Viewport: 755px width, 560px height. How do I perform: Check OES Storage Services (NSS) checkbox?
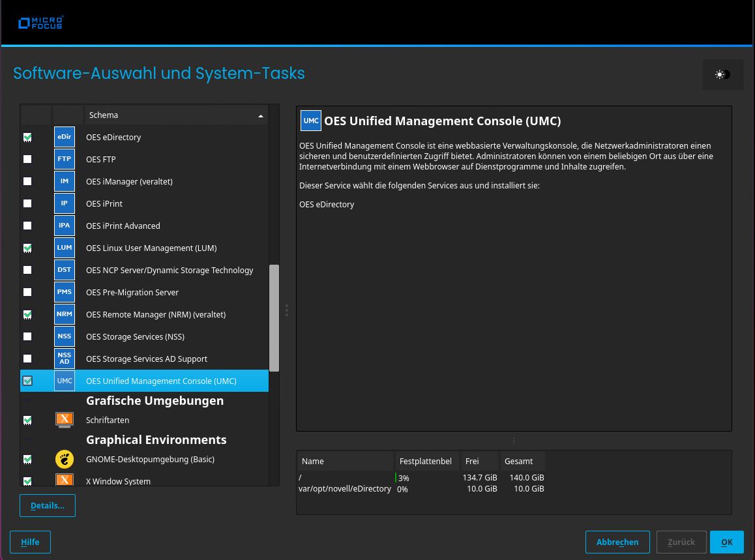(x=27, y=336)
